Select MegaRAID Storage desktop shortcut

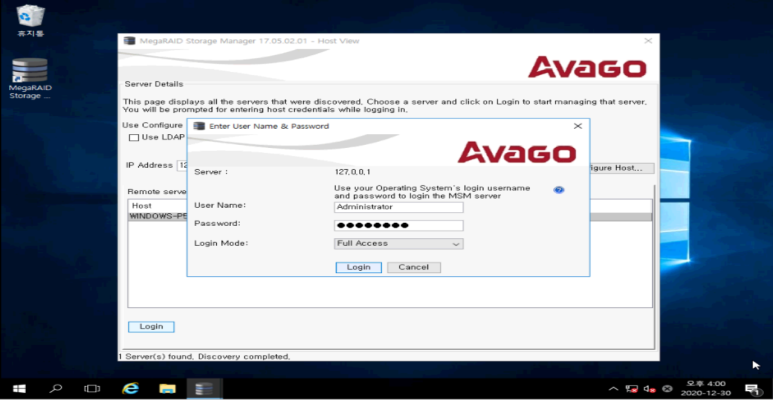click(x=31, y=78)
